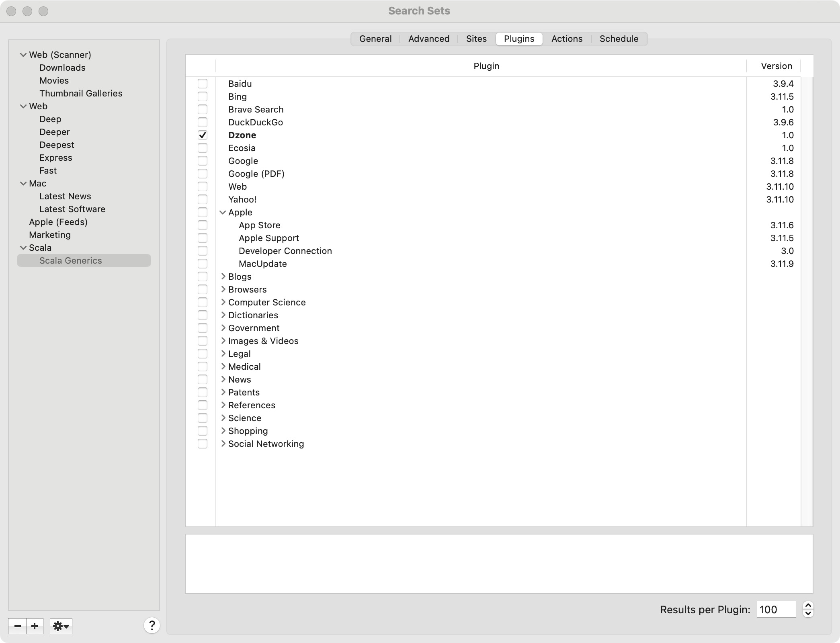Click the Results per Plugin stepper

(x=808, y=610)
